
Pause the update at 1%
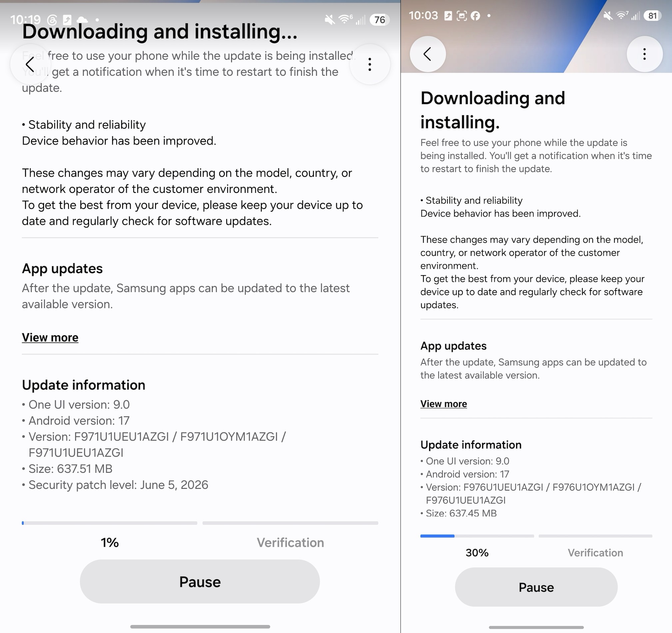(x=200, y=582)
